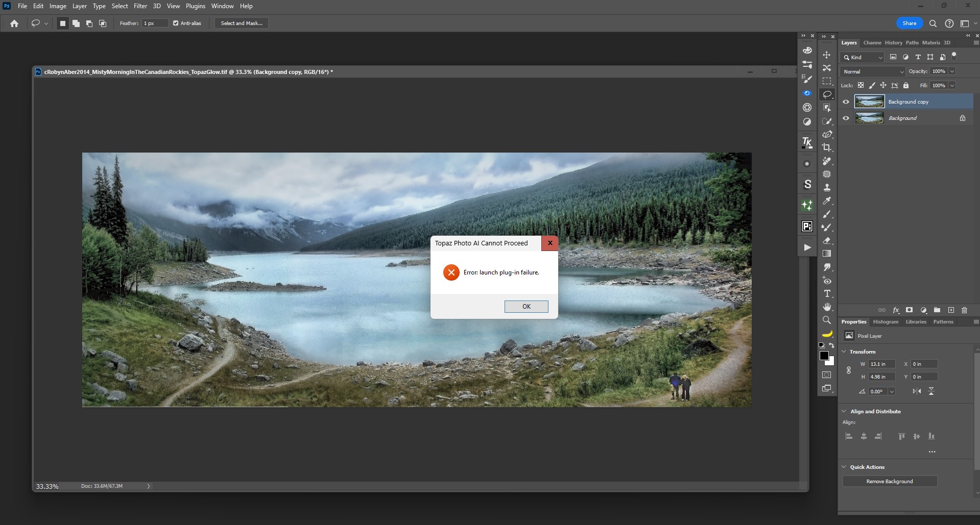
Task: Click the Remove Background button
Action: (889, 481)
